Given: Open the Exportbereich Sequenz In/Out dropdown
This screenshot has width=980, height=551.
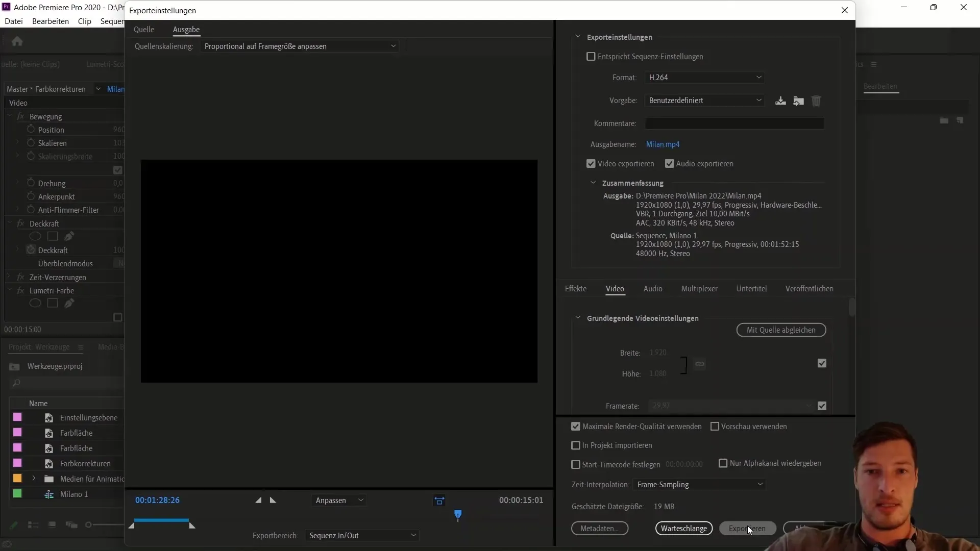Looking at the screenshot, I should [362, 536].
